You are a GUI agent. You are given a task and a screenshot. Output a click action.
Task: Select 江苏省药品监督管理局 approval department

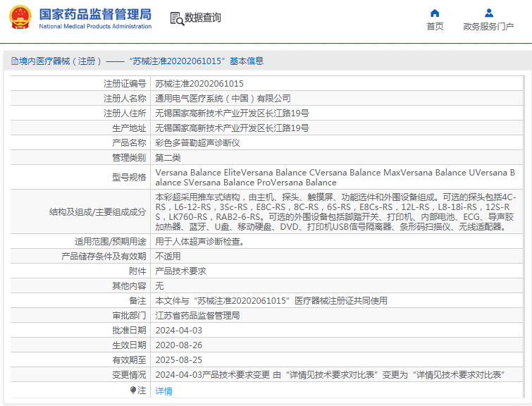(197, 316)
